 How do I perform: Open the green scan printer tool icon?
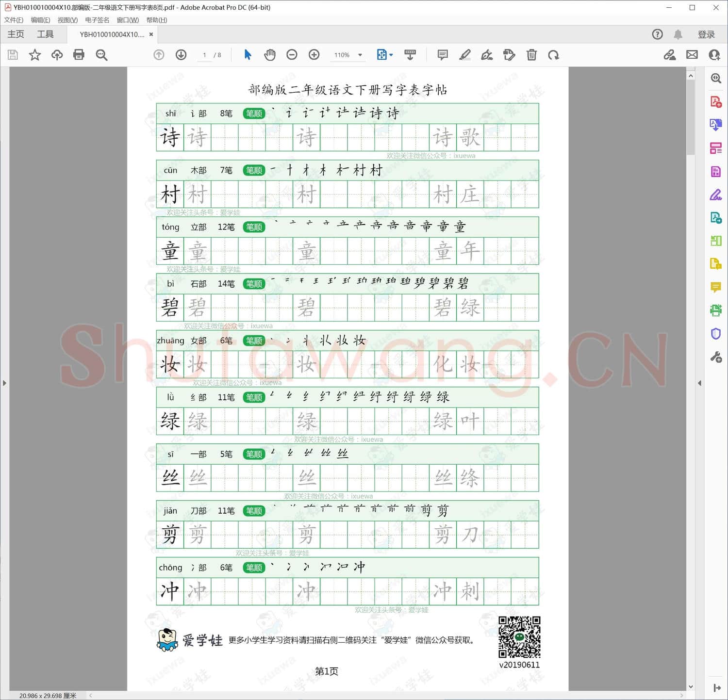(716, 310)
